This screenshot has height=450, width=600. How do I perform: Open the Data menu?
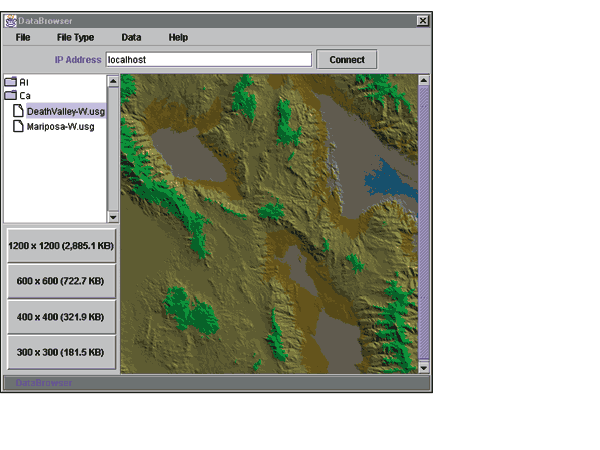[x=131, y=37]
